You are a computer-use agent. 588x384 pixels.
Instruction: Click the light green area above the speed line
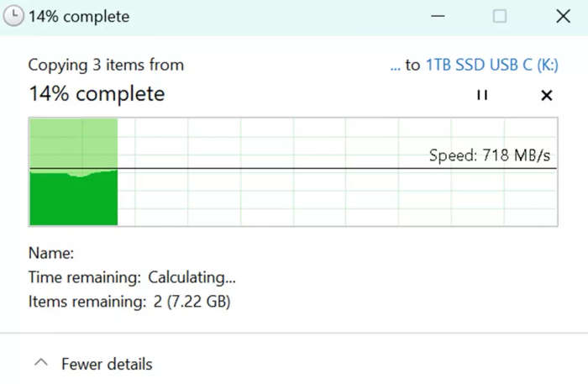pos(74,143)
